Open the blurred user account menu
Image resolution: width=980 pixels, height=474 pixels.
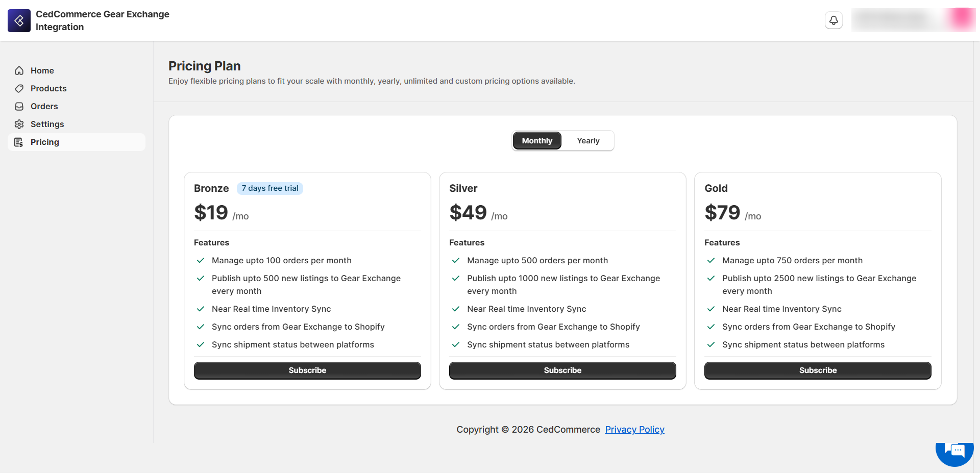click(x=913, y=20)
